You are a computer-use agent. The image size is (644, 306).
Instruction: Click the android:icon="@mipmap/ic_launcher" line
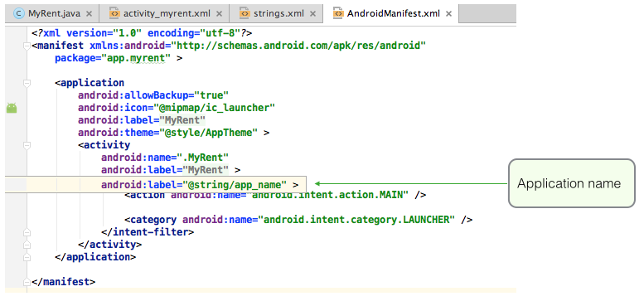coord(177,108)
